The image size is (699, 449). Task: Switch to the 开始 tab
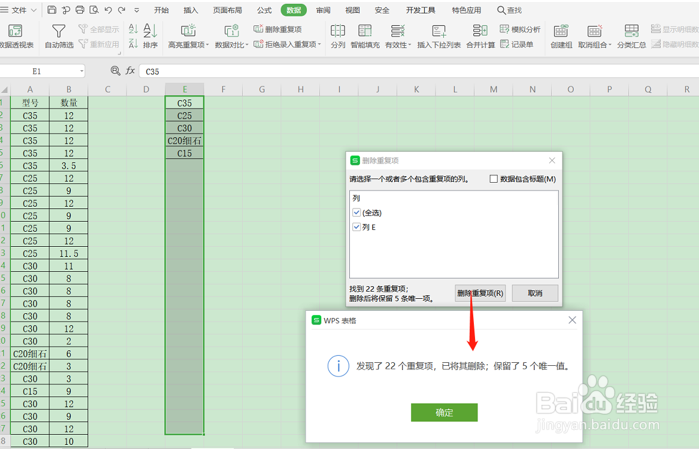click(161, 10)
